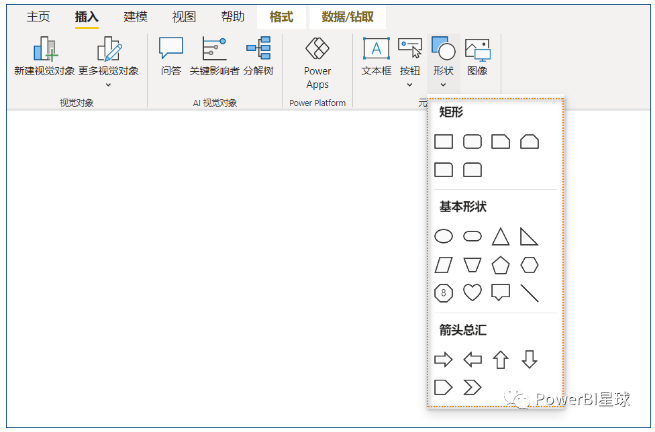Select the trapezoid shape
Image resolution: width=655 pixels, height=432 pixels.
pyautogui.click(x=472, y=265)
